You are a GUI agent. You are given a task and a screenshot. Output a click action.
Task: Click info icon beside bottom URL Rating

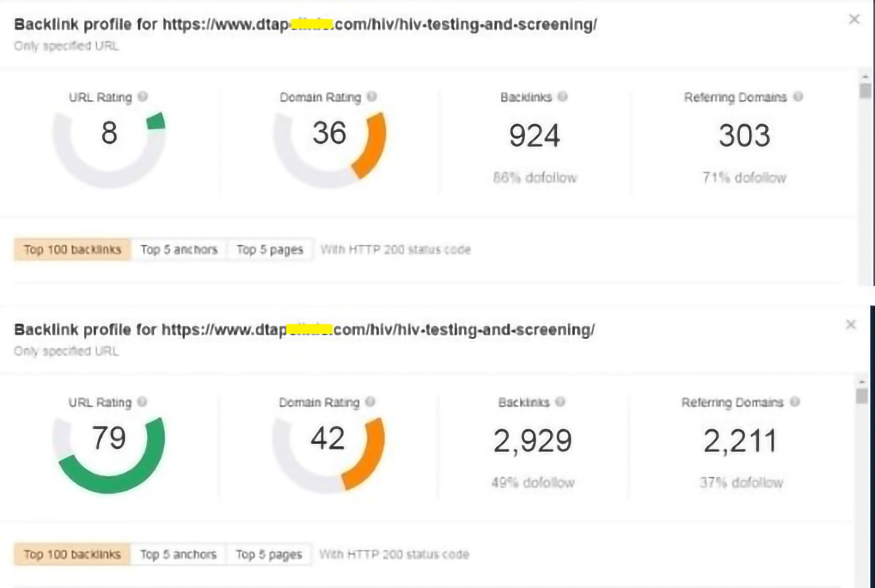coord(142,402)
